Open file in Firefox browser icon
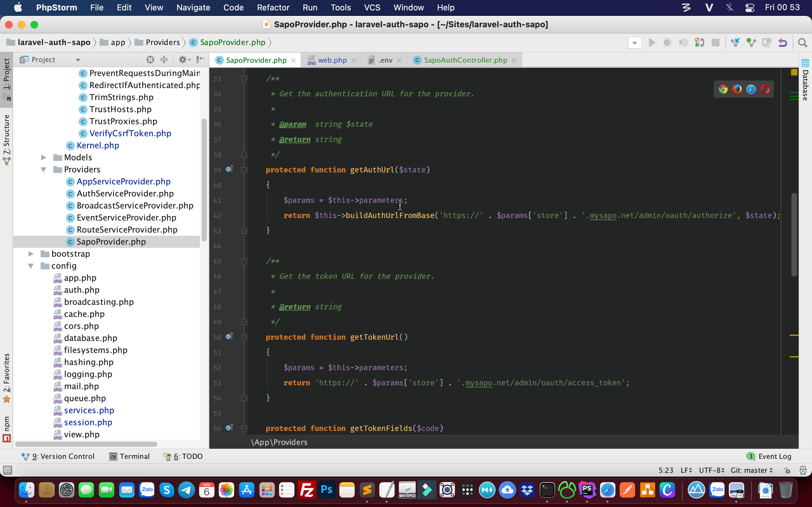The height and width of the screenshot is (507, 812). (x=737, y=89)
